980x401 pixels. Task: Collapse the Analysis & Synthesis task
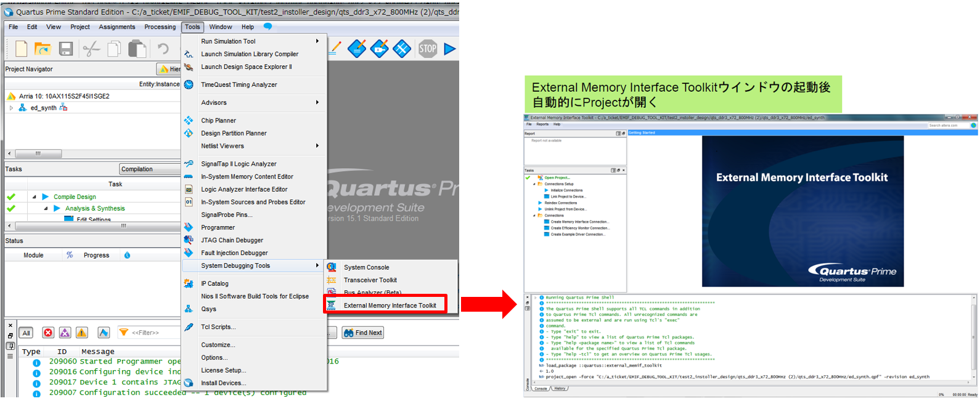46,209
